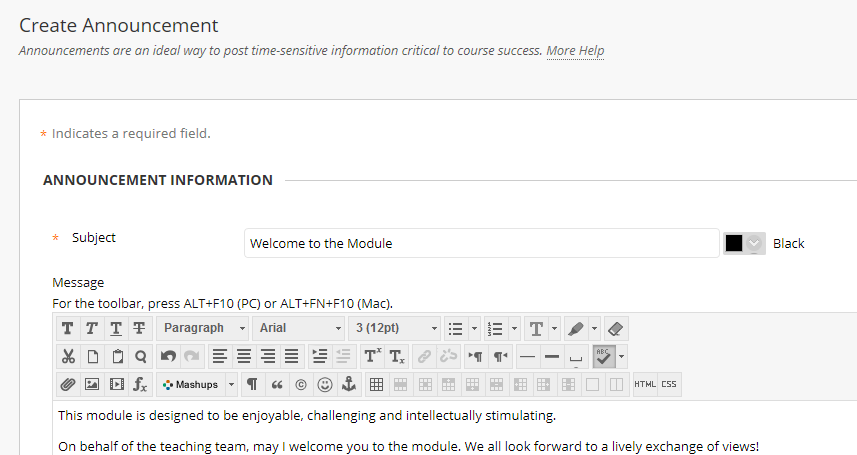Viewport: 857px width, 455px height.
Task: Align text left
Action: click(220, 357)
